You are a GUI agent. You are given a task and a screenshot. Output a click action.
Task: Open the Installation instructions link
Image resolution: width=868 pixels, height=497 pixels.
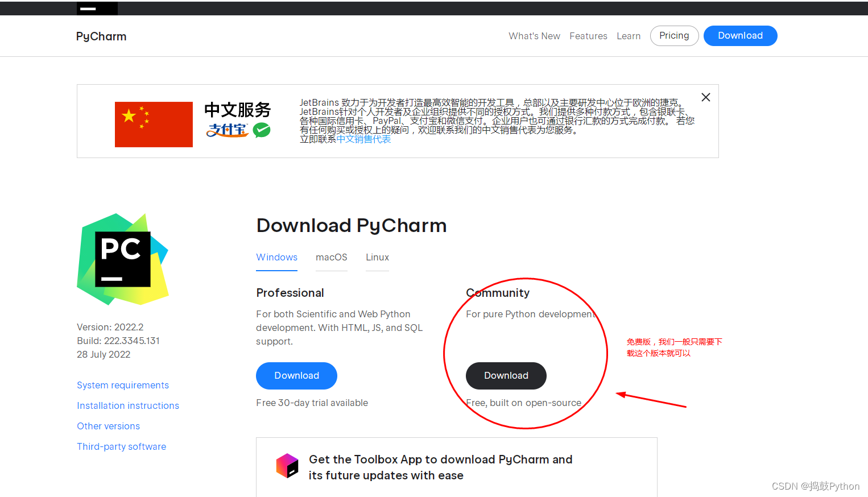pyautogui.click(x=128, y=405)
